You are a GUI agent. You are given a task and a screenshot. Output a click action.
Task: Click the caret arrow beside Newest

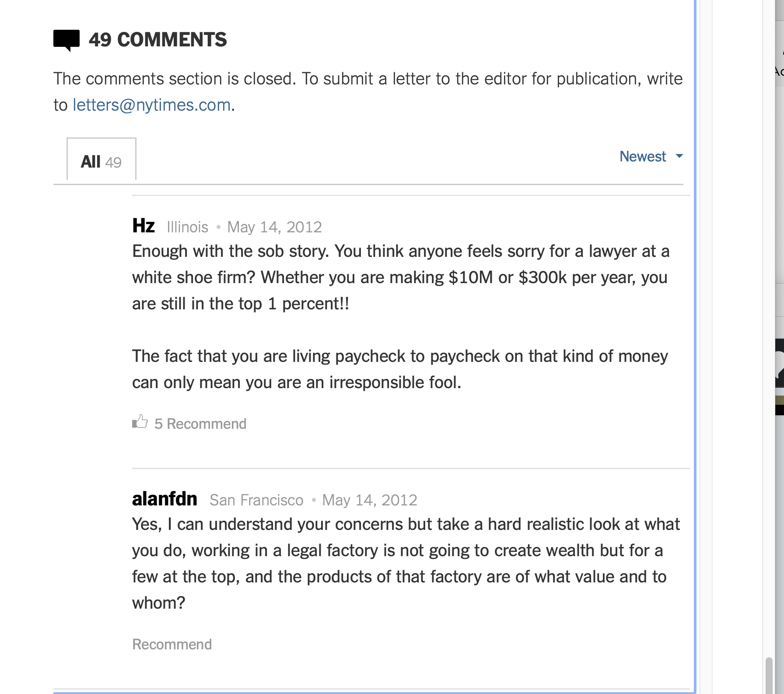point(679,156)
